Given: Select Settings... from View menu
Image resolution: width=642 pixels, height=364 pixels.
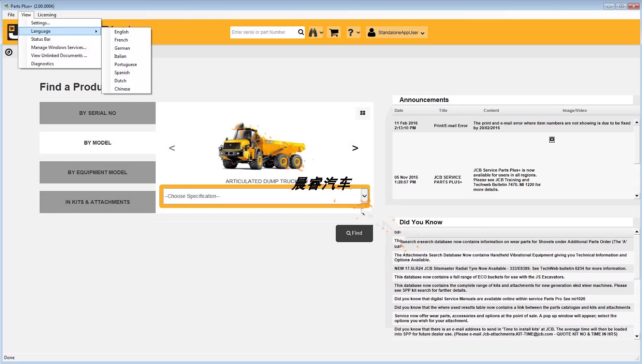Looking at the screenshot, I should pos(60,23).
